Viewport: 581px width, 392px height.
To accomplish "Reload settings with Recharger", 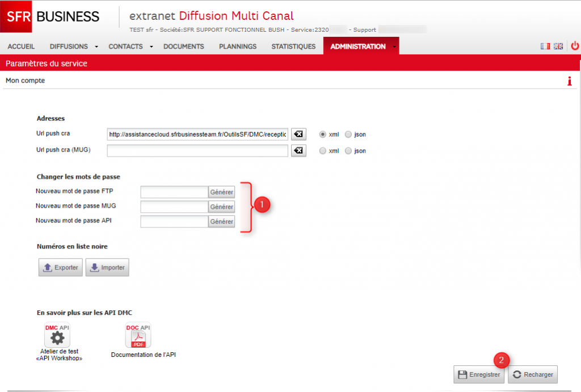I will click(x=533, y=374).
